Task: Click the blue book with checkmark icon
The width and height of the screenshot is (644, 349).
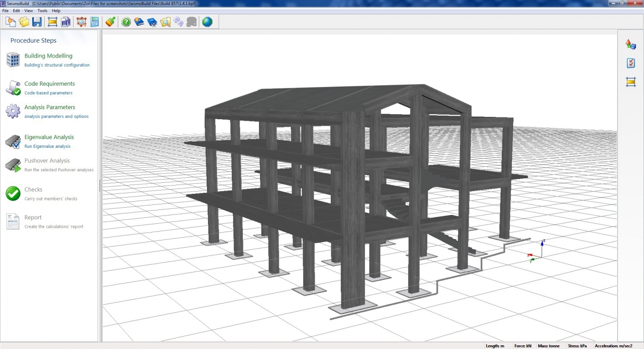Action: click(x=152, y=22)
